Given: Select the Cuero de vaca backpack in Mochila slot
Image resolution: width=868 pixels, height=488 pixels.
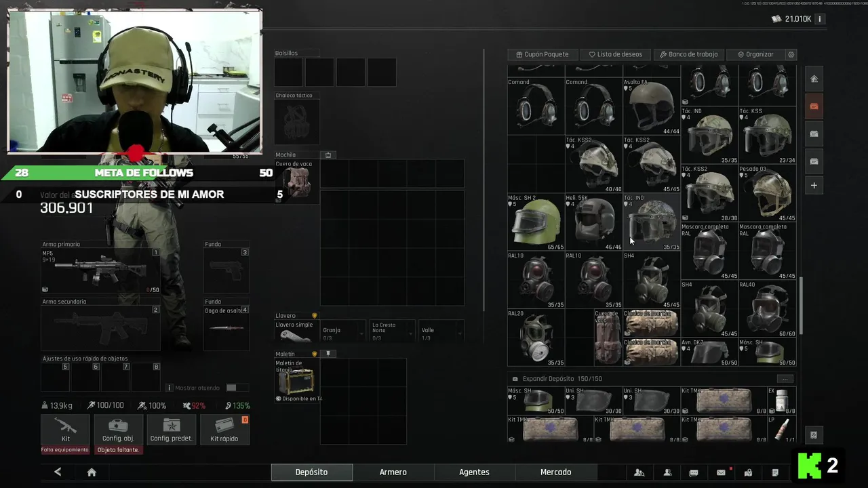Looking at the screenshot, I should tap(297, 182).
